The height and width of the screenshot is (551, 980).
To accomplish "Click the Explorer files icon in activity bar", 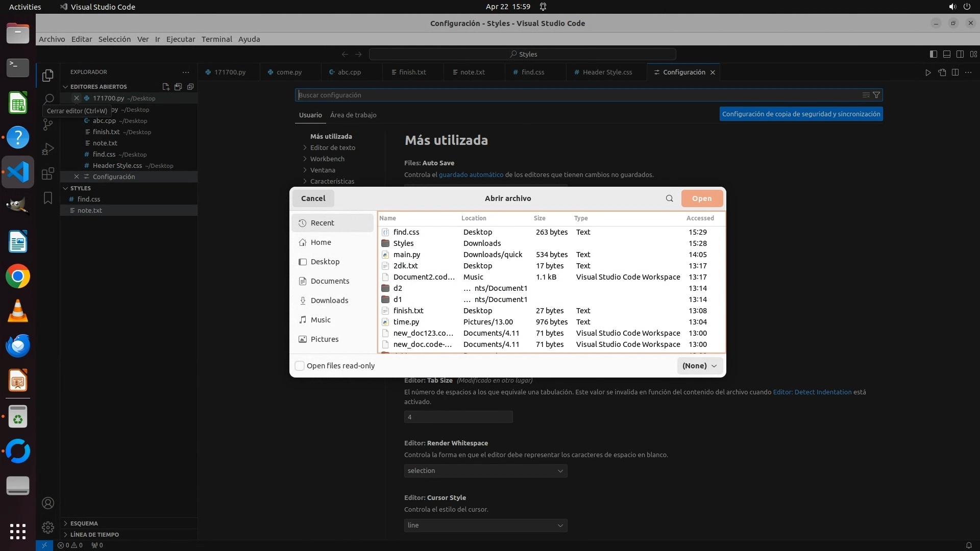I will [48, 76].
